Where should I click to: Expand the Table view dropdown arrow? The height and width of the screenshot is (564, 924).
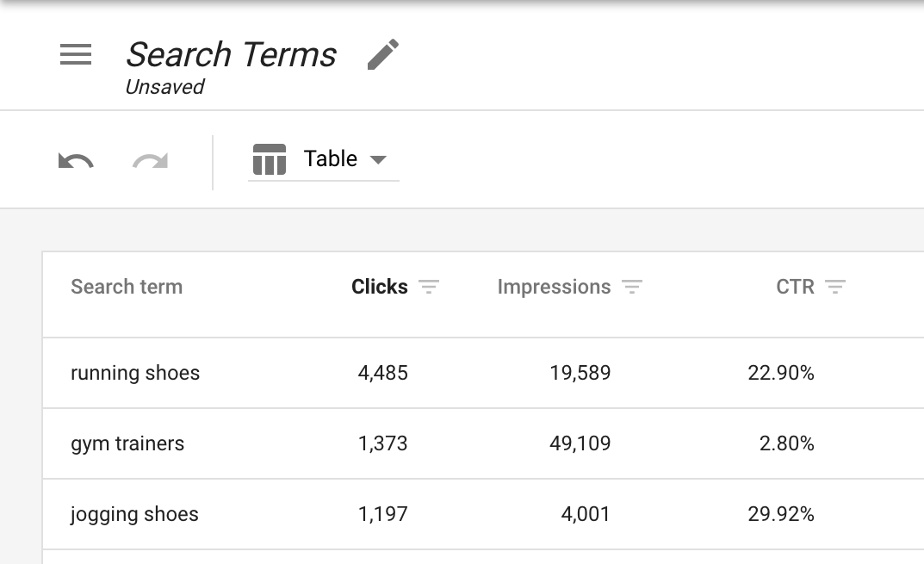tap(378, 159)
